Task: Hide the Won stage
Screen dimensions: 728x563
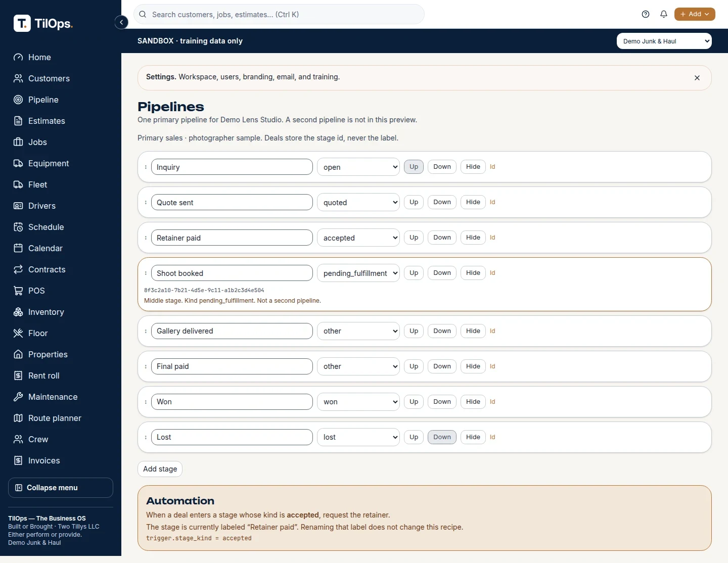Action: point(473,402)
